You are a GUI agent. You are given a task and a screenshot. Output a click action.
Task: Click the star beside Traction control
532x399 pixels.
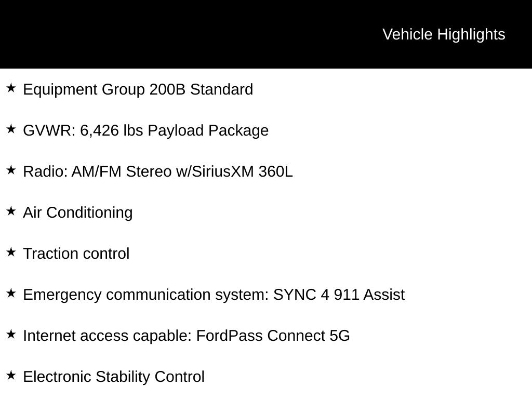(x=11, y=252)
